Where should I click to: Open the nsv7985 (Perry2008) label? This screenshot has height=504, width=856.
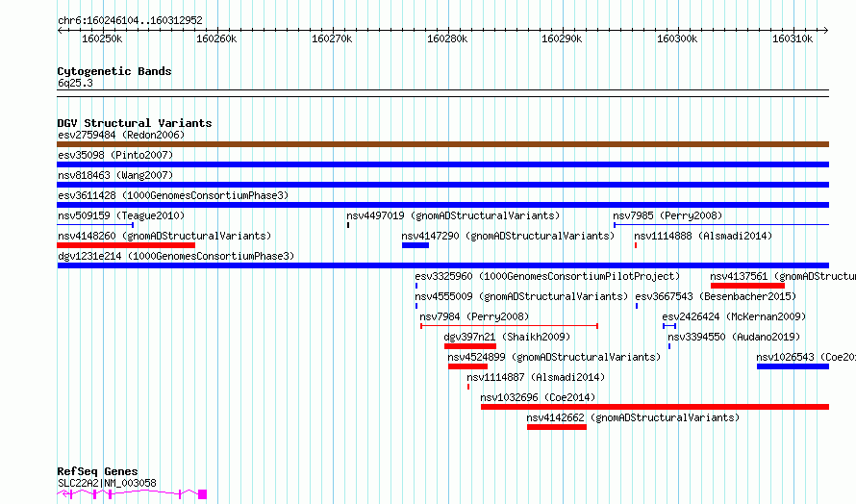point(667,215)
